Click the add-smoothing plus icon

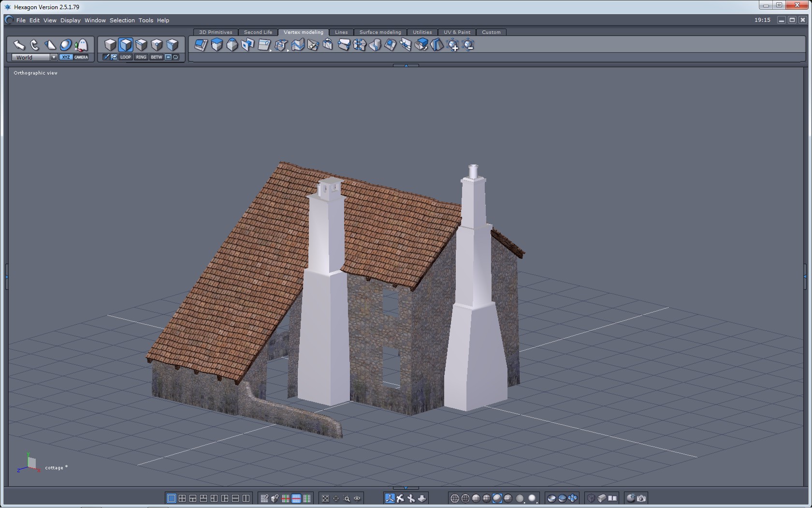click(453, 45)
